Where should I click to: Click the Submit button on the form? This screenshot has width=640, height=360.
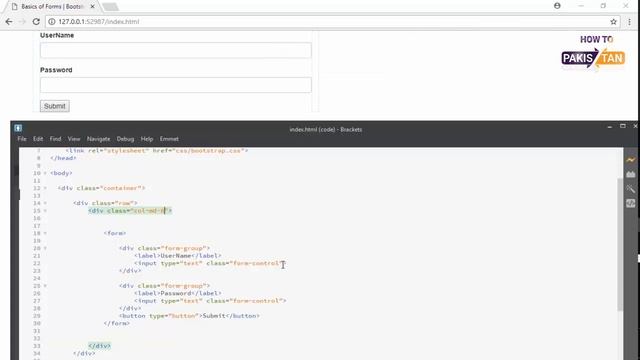(x=55, y=106)
